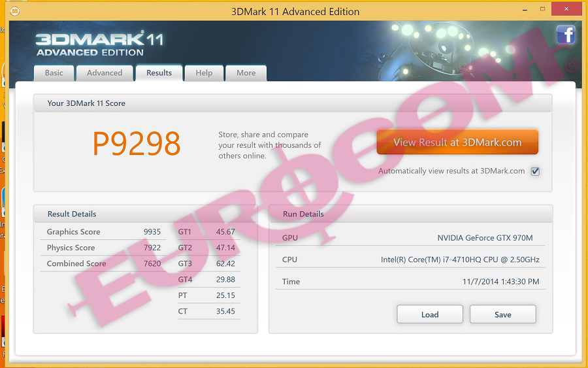Save the benchmark result

502,314
